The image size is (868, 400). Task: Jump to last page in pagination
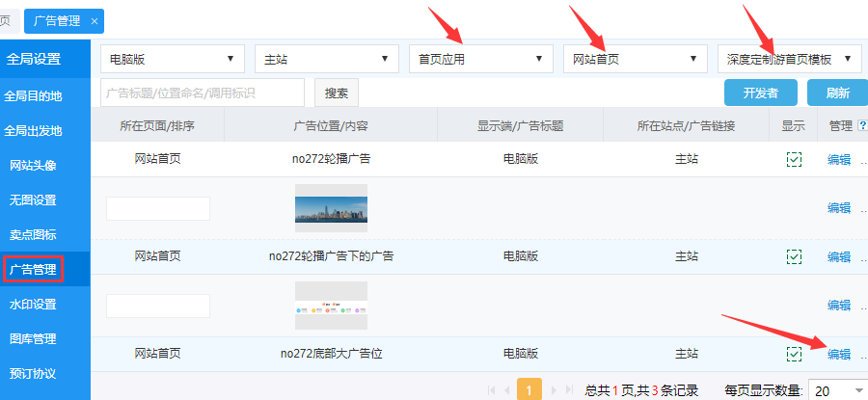(x=570, y=390)
